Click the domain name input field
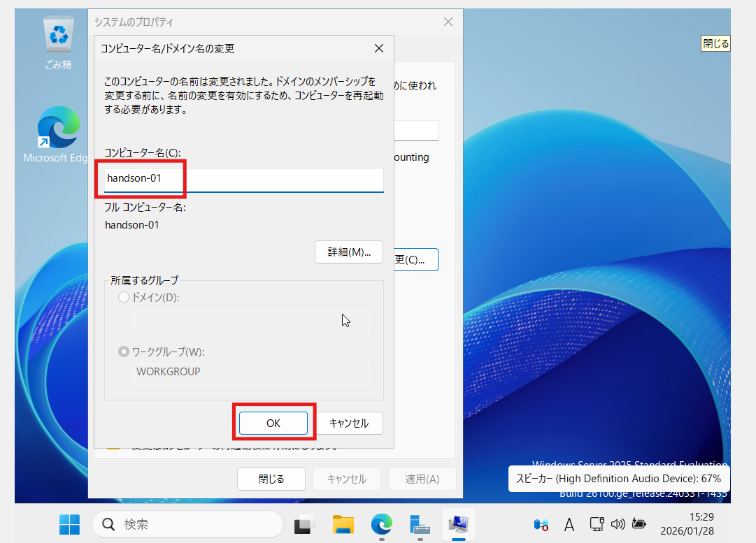This screenshot has height=543, width=756. [x=251, y=321]
